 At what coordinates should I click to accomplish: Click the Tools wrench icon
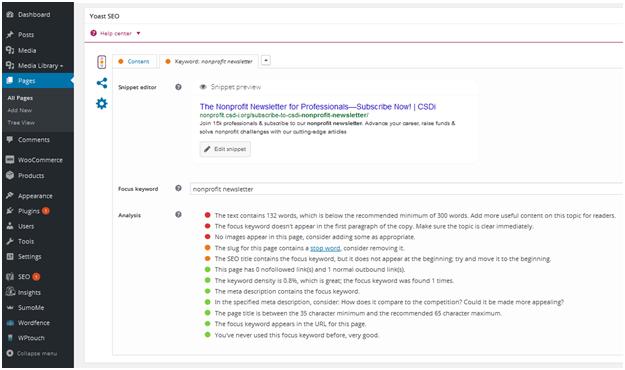(10, 241)
